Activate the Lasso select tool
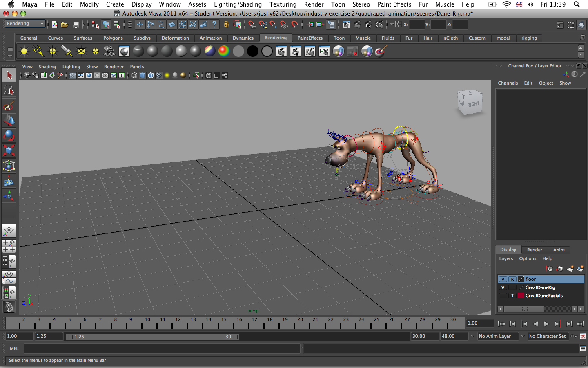The width and height of the screenshot is (588, 368). [9, 90]
